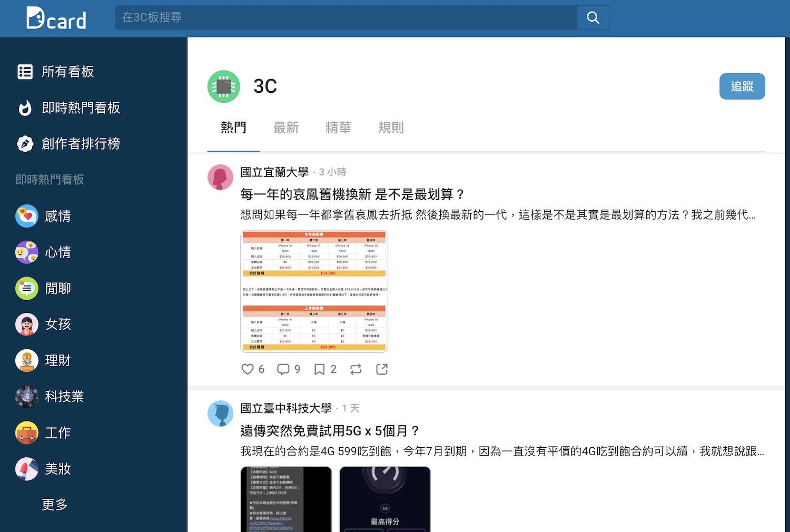Click the 3C board chip avatar

pos(224,86)
